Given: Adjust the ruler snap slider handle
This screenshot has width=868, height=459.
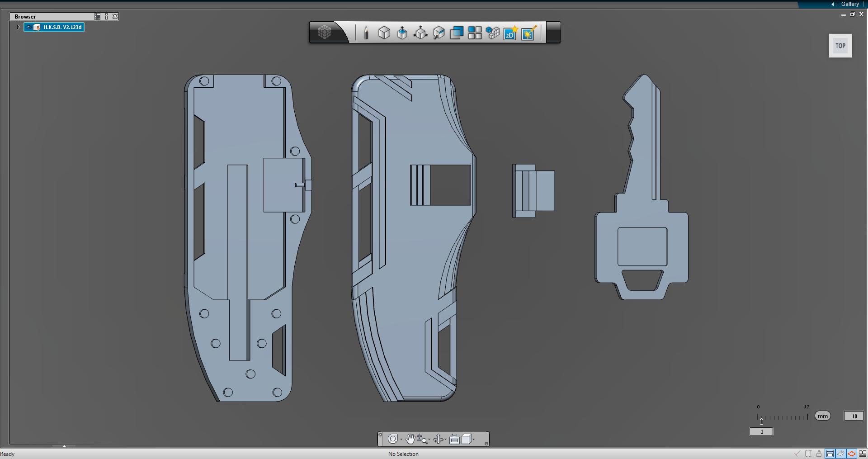Looking at the screenshot, I should click(761, 421).
